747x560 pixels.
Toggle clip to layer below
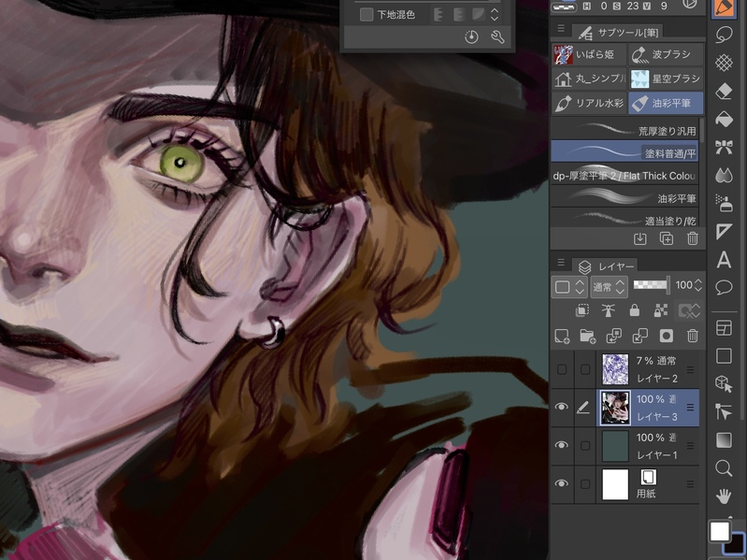pos(582,311)
